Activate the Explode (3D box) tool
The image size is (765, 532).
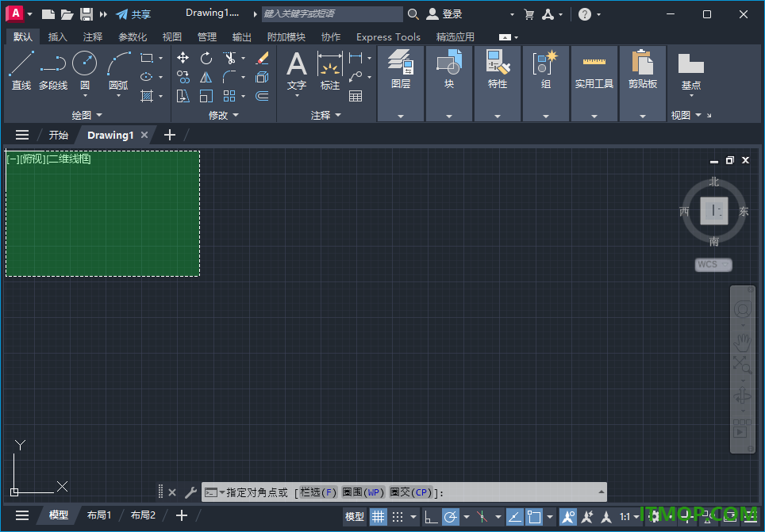click(262, 77)
